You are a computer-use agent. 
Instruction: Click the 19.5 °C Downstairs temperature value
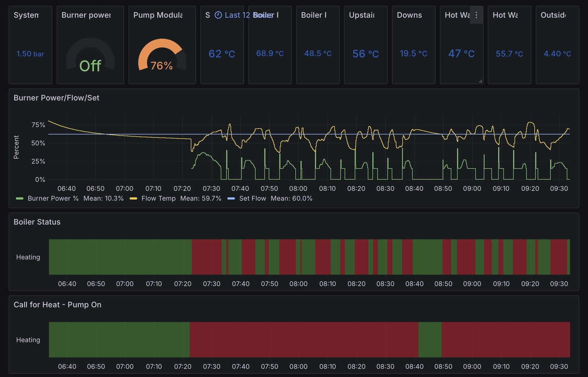[413, 54]
